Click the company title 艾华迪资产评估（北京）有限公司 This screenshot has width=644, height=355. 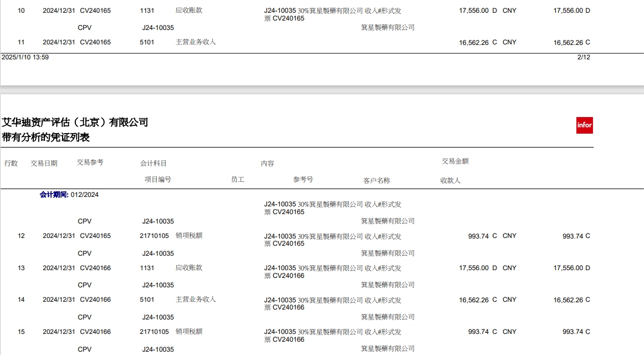click(x=75, y=123)
